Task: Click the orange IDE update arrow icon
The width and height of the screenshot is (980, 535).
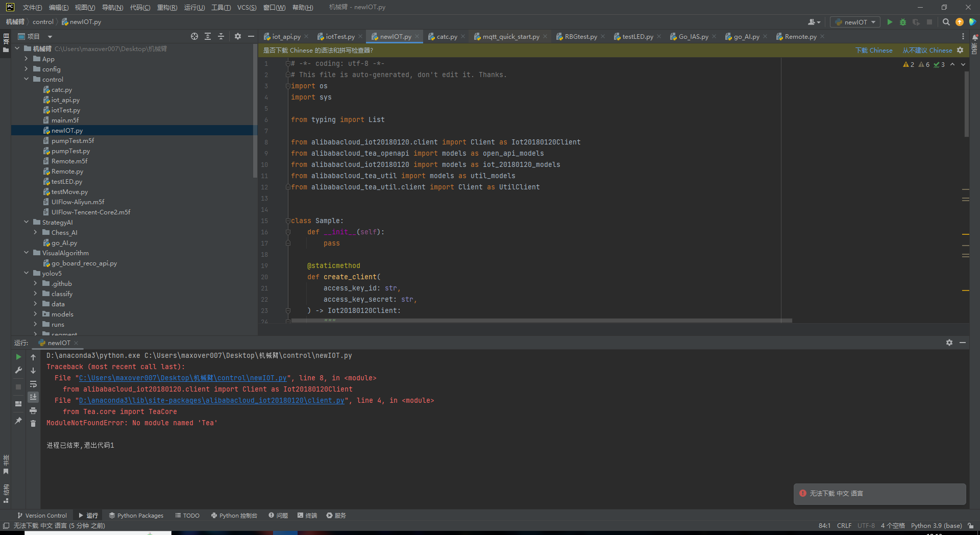Action: pyautogui.click(x=960, y=22)
